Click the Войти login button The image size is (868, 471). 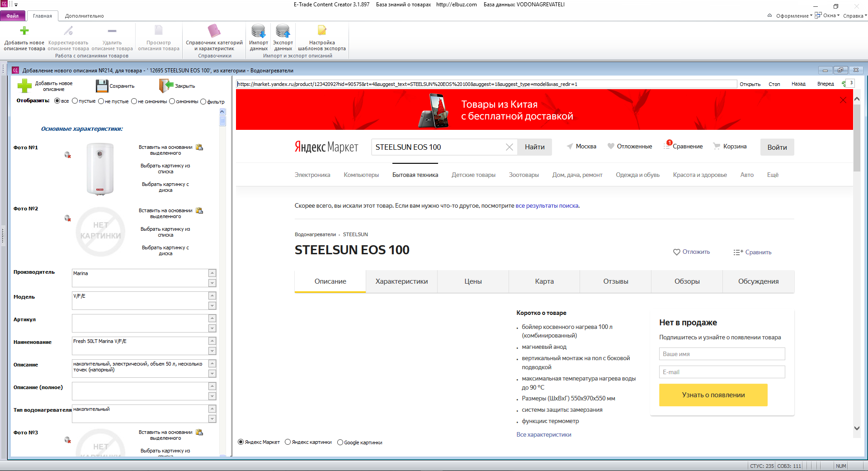(x=777, y=147)
